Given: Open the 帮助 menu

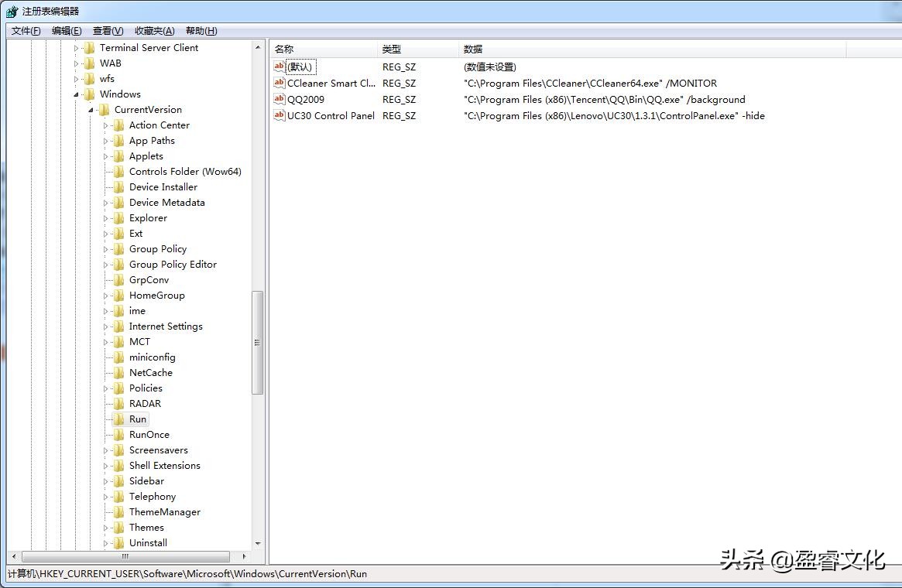Looking at the screenshot, I should pos(200,30).
